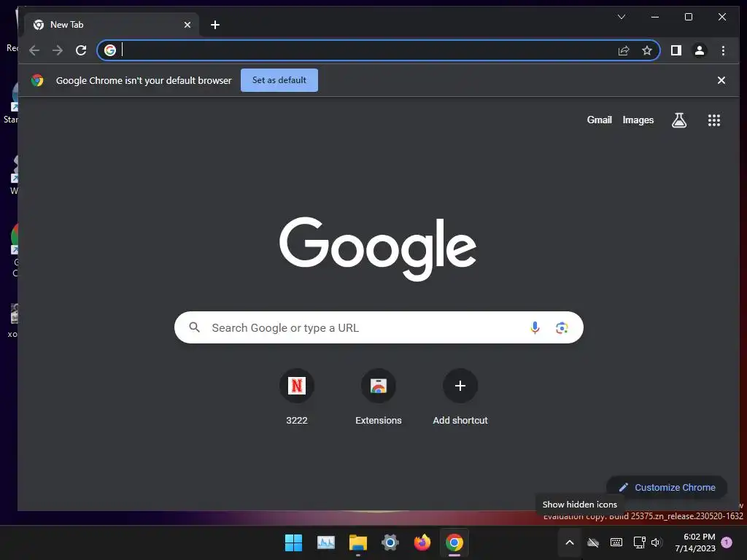
Task: Start voice search with microphone icon
Action: click(x=535, y=327)
